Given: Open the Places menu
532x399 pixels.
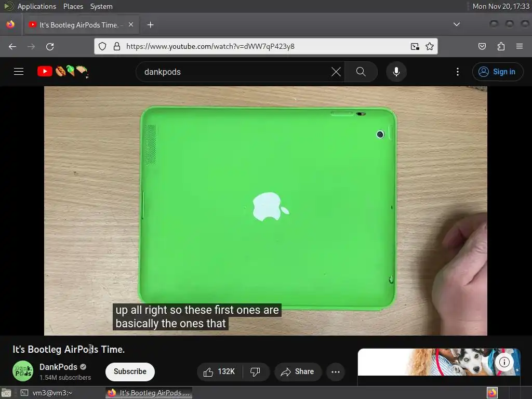Looking at the screenshot, I should click(73, 6).
